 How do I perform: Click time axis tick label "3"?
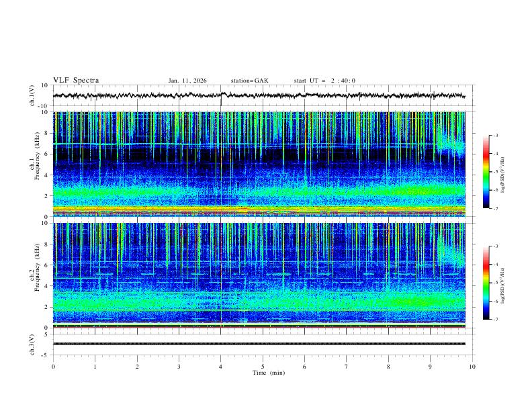point(179,367)
